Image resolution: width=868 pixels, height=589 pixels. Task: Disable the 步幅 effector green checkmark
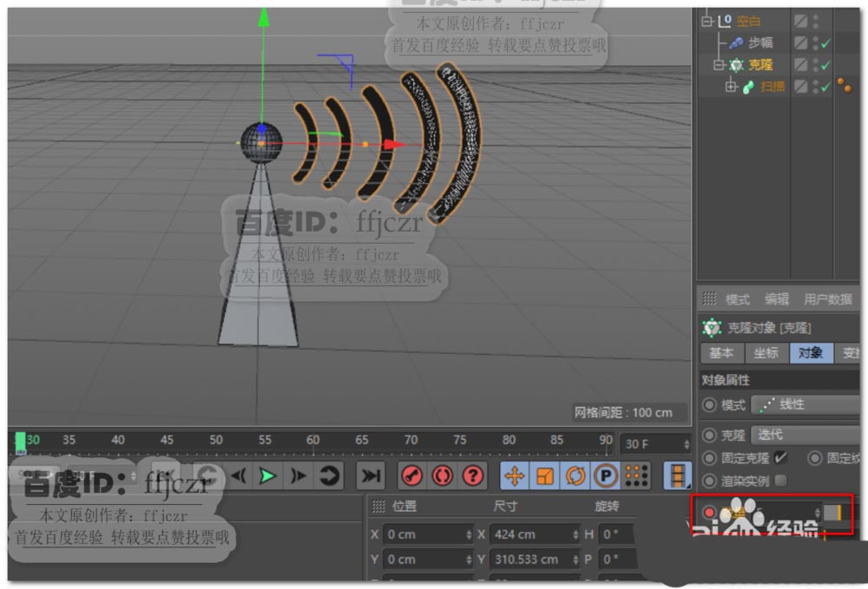point(826,43)
